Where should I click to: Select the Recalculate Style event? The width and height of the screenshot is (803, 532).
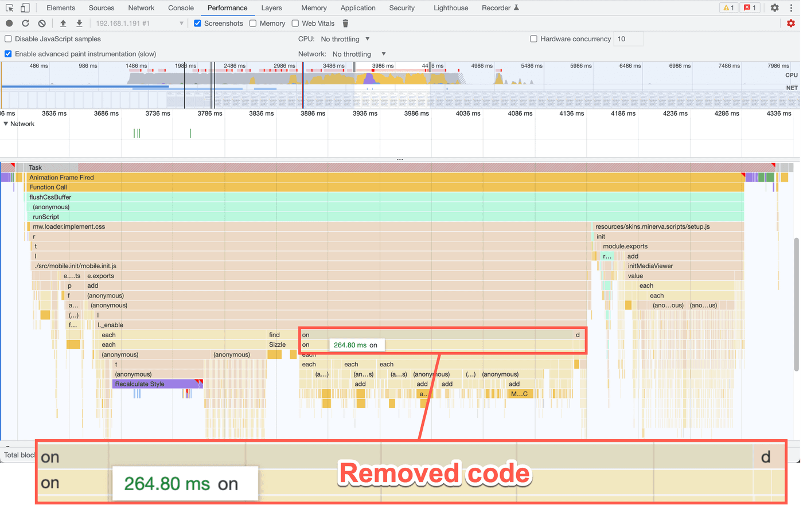pyautogui.click(x=157, y=384)
